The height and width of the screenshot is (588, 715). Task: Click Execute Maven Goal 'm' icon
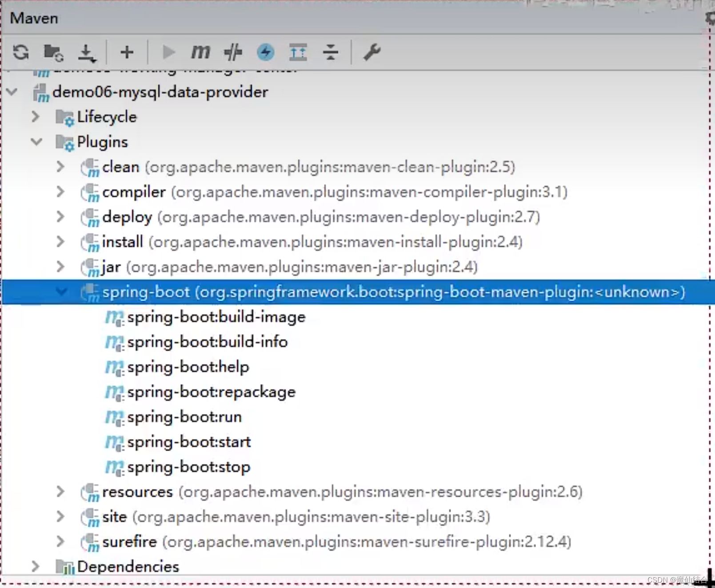tap(200, 52)
